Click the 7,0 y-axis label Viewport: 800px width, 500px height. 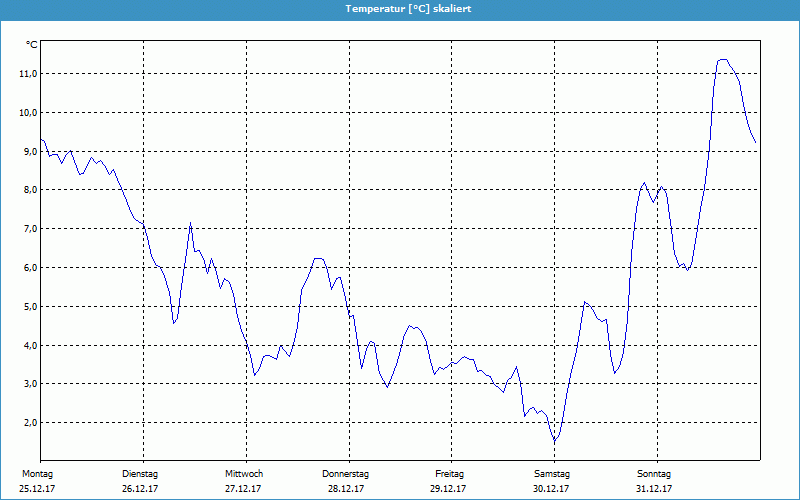click(27, 229)
